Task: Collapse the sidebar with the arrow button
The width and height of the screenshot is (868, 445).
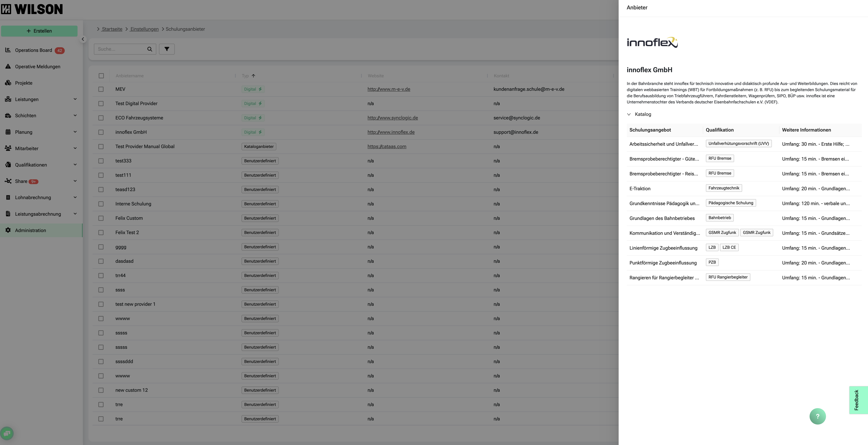Action: tap(83, 39)
